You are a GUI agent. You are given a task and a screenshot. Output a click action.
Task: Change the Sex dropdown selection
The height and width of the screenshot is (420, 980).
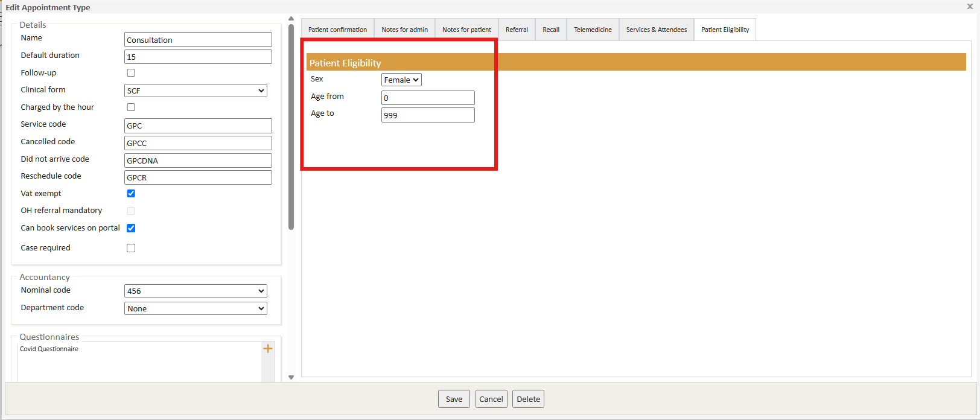click(x=401, y=80)
